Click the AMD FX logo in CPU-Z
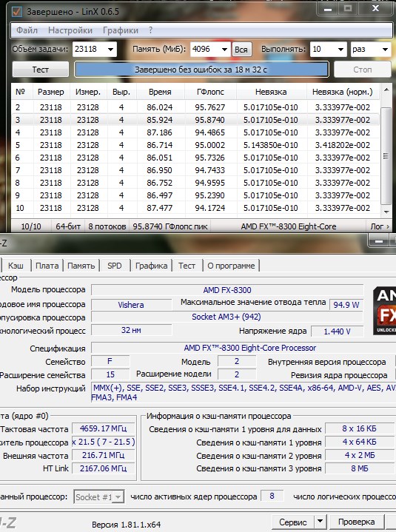Image resolution: width=396 pixels, height=532 pixels. (x=384, y=311)
